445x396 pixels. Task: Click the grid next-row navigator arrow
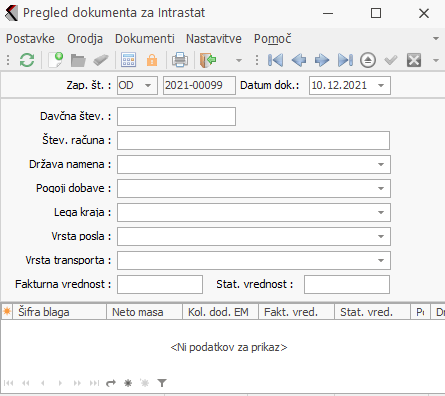(x=60, y=383)
